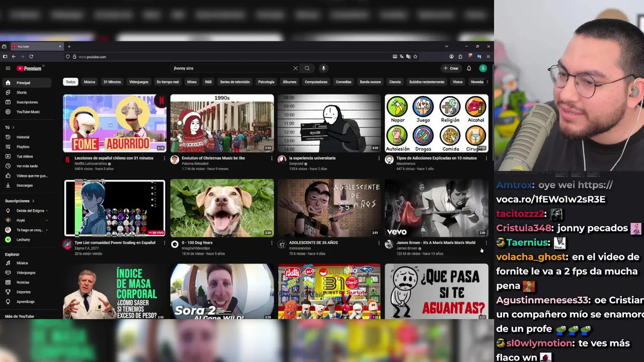Open Royki channel subscription
The width and height of the screenshot is (644, 362).
coord(26,220)
